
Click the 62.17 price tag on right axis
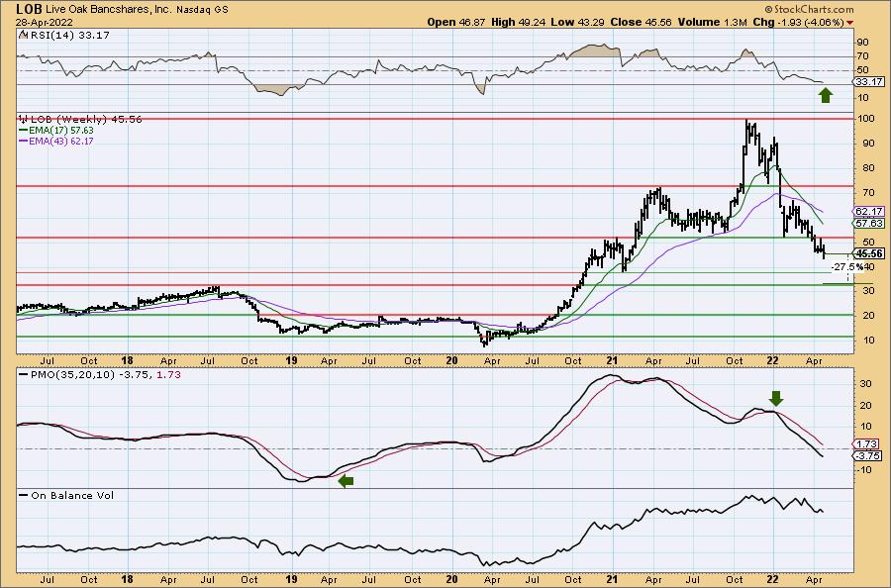click(x=869, y=211)
